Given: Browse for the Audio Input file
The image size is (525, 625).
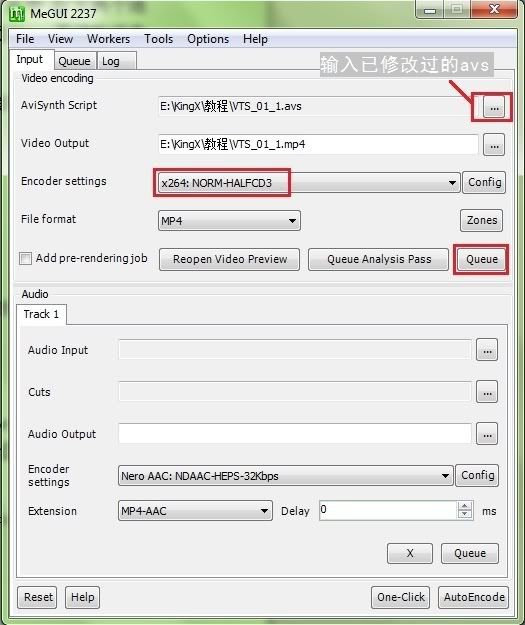Looking at the screenshot, I should (x=487, y=350).
